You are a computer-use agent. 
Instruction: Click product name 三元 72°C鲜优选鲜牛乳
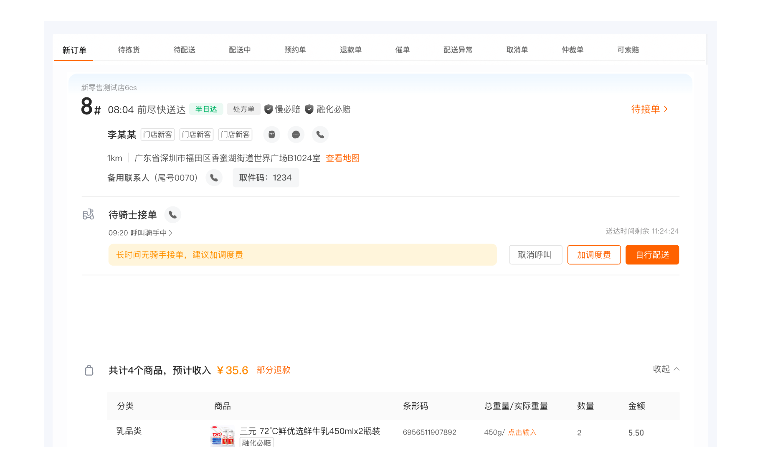click(x=310, y=431)
